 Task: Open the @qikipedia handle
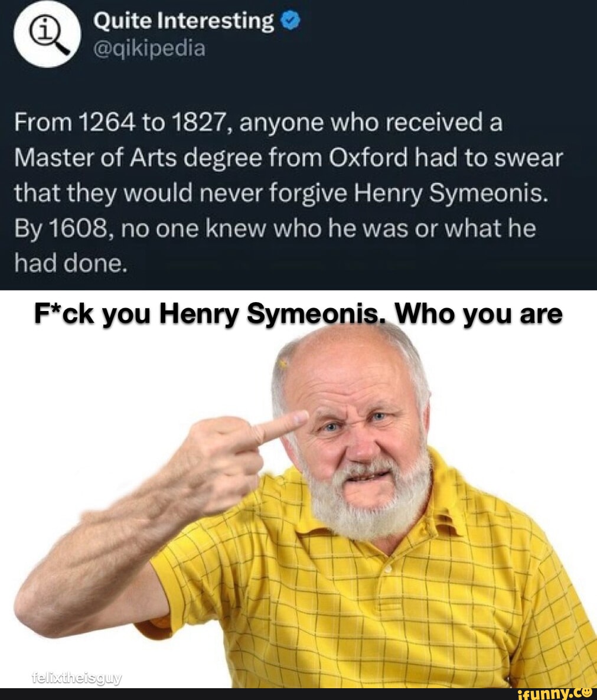point(149,48)
